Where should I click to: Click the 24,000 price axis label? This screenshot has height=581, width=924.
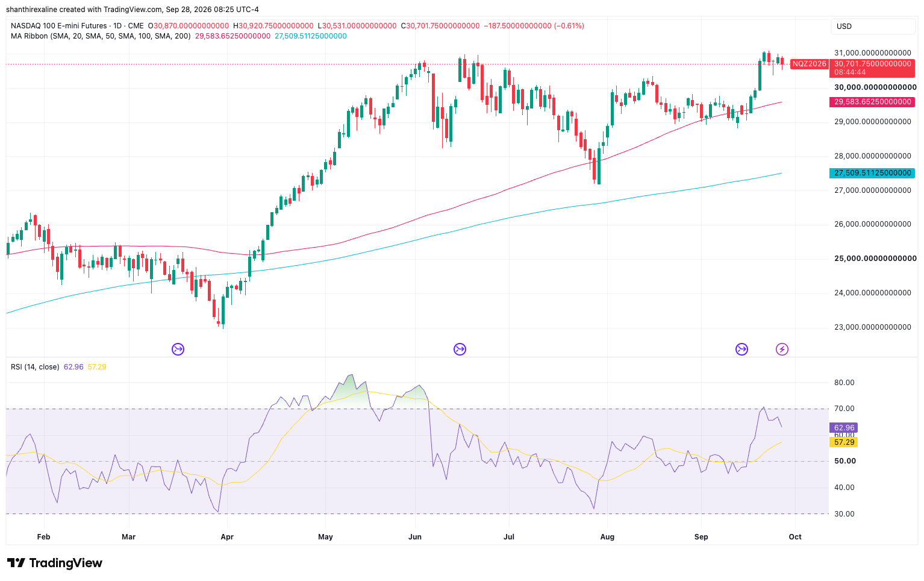click(872, 293)
